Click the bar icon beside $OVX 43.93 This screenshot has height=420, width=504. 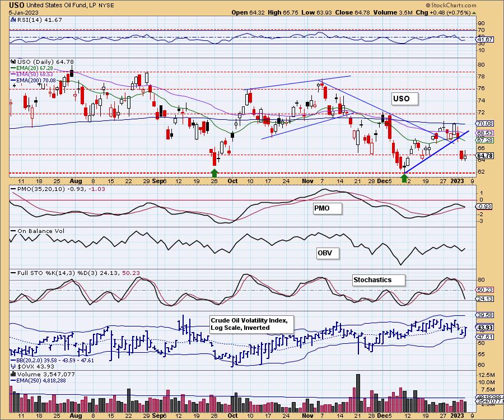pos(13,366)
